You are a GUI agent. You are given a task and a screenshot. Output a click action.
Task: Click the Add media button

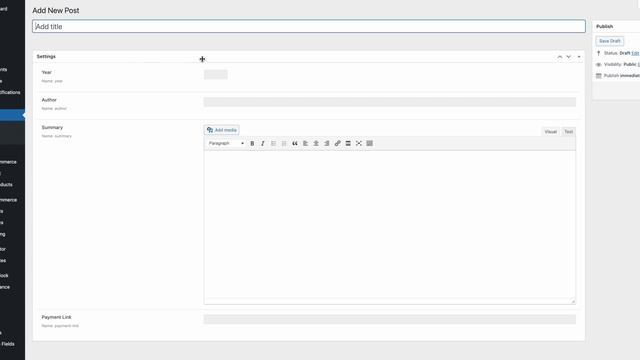click(222, 130)
